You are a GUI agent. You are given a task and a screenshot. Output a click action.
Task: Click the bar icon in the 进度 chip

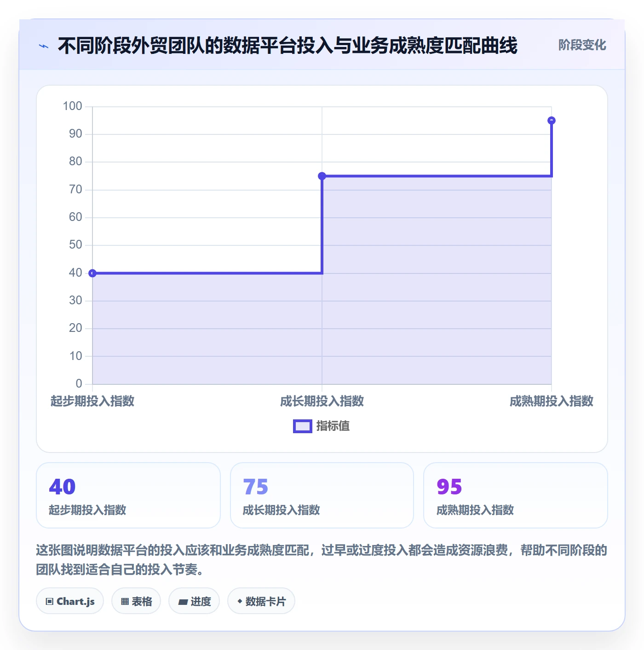click(x=183, y=602)
